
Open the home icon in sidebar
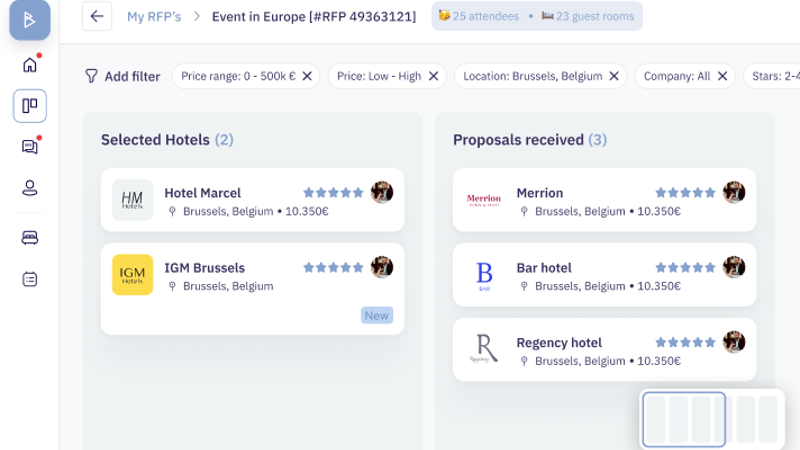pyautogui.click(x=30, y=65)
